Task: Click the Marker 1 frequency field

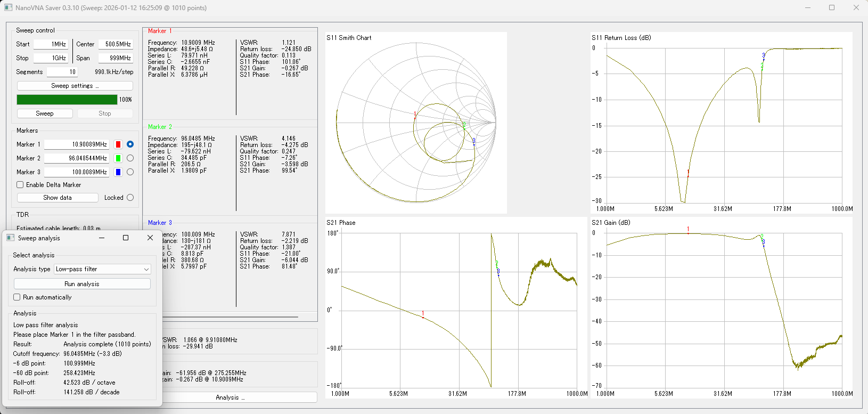Action: coord(77,144)
